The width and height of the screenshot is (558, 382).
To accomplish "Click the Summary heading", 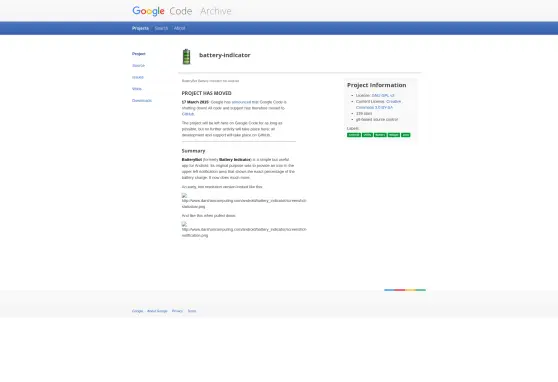I will (193, 151).
